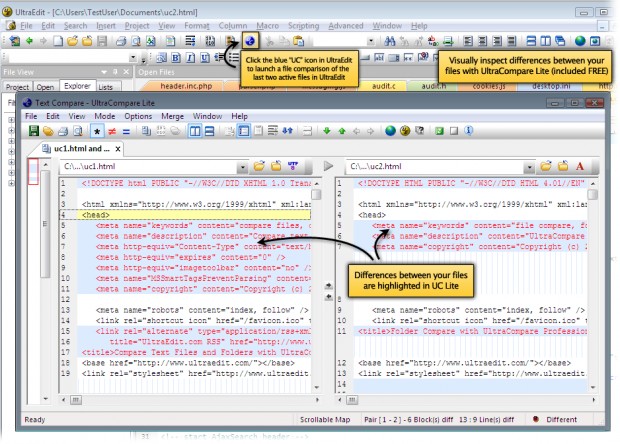Open the blue info icon in UltraCompare

click(469, 130)
